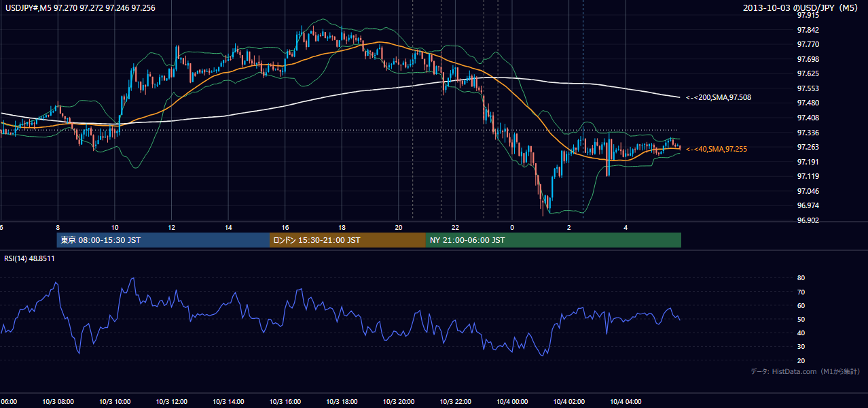Click the 97.480 price axis label
Screen dimensions: 868x408
[808, 103]
